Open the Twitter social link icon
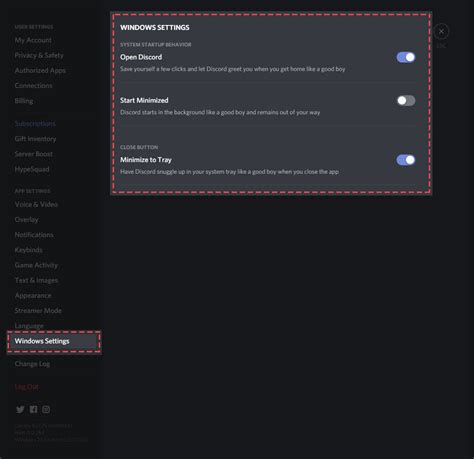This screenshot has width=474, height=459. pos(20,409)
